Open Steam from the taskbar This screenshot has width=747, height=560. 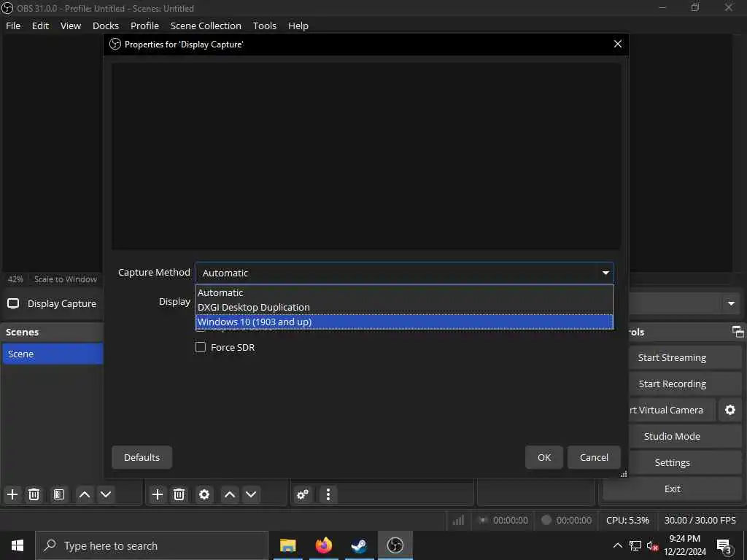[x=359, y=545]
